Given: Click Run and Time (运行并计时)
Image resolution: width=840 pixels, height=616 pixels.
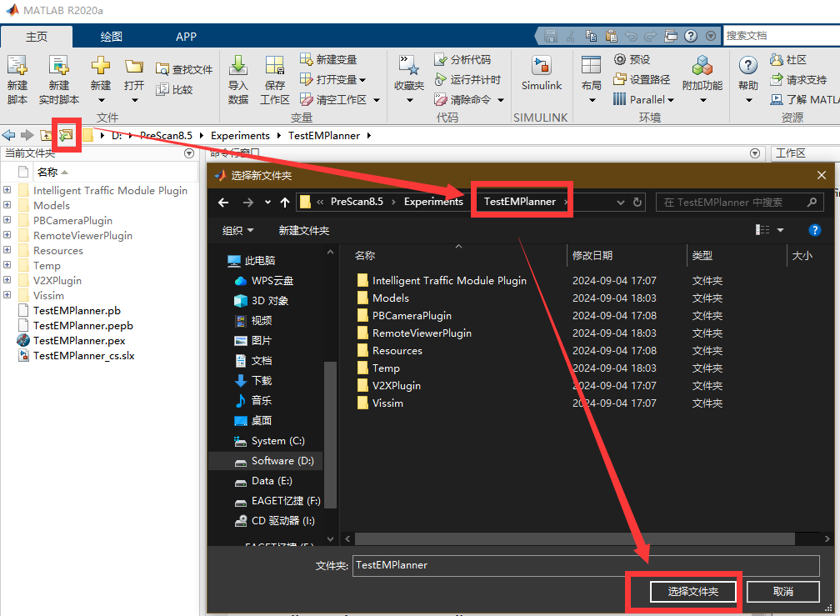Looking at the screenshot, I should coord(467,79).
